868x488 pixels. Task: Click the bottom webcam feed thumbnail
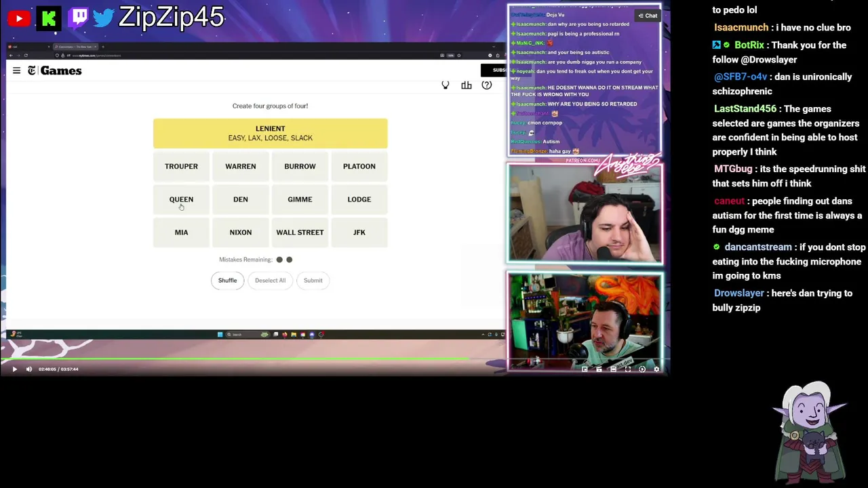pyautogui.click(x=585, y=323)
